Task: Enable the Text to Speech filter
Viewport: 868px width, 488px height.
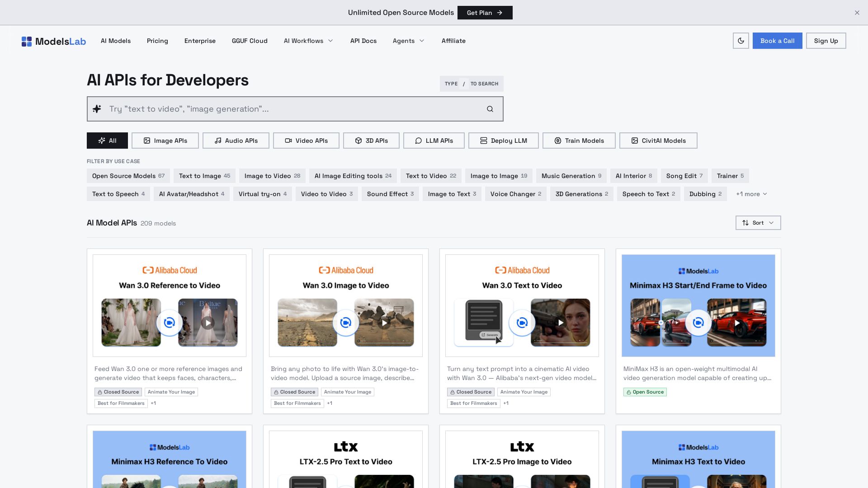Action: [118, 194]
